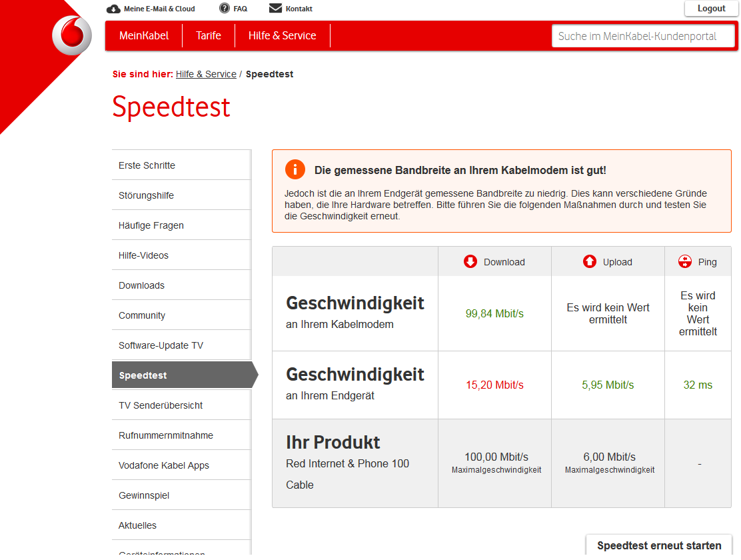Click the 100,00 Mbit/s Maximalgeschwindigkeit cell
The image size is (741, 560).
496,463
